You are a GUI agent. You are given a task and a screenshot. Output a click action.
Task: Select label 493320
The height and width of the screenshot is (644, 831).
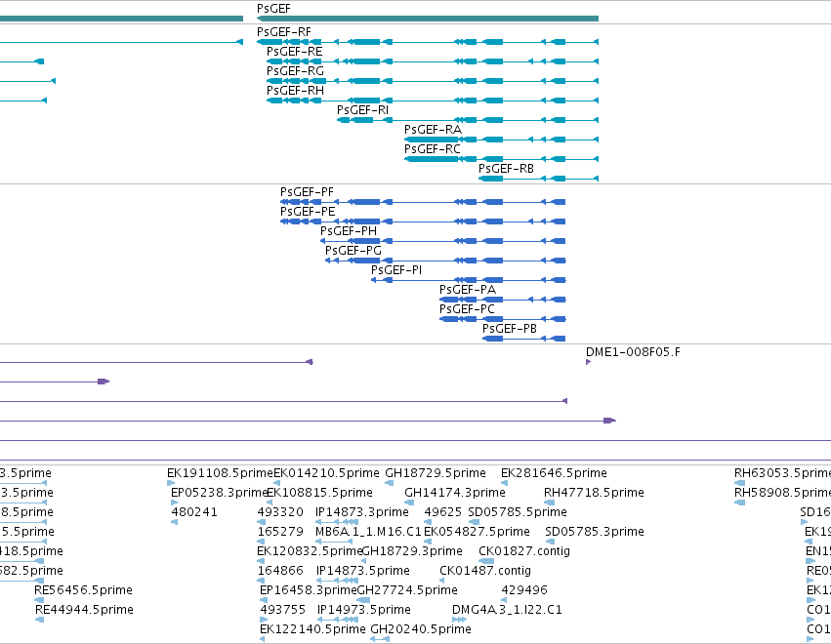coord(280,512)
